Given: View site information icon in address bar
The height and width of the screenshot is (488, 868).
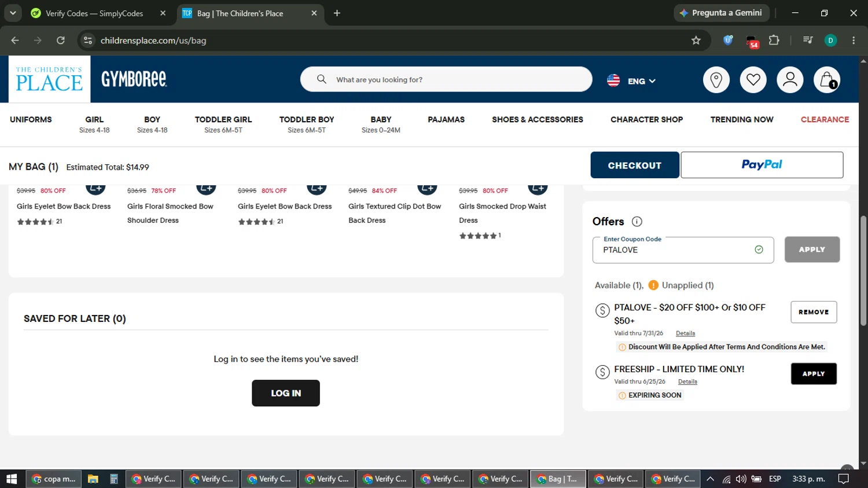Looking at the screenshot, I should [x=88, y=41].
